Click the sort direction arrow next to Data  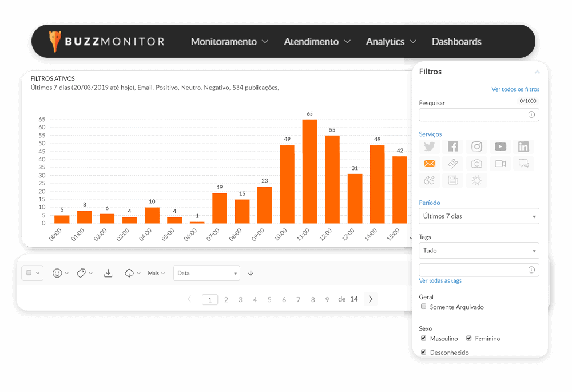(x=251, y=274)
